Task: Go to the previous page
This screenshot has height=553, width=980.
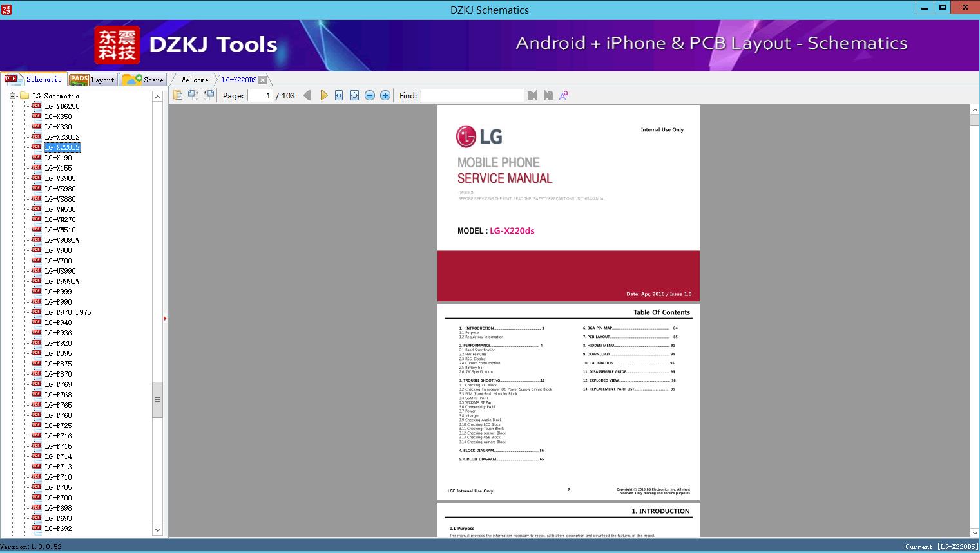Action: tap(307, 95)
